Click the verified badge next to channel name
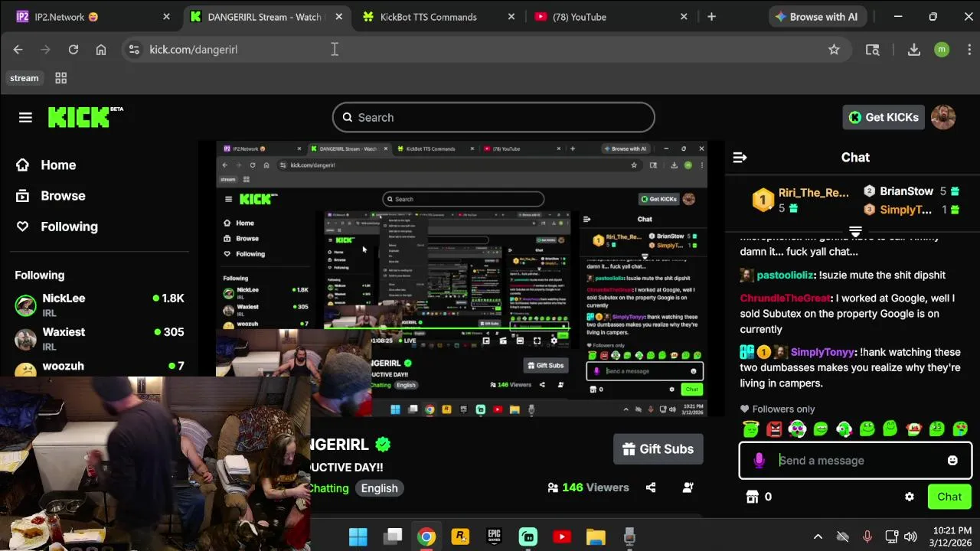 pos(383,445)
